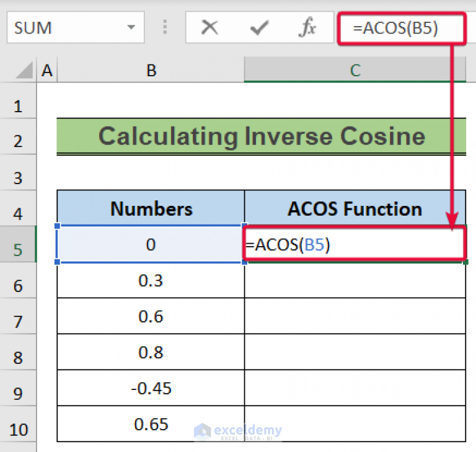
Task: Select row 1 header
Action: pos(18,100)
